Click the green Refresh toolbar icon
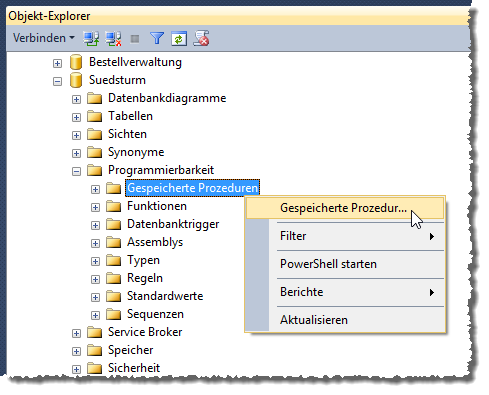This screenshot has width=489, height=395. [x=179, y=39]
